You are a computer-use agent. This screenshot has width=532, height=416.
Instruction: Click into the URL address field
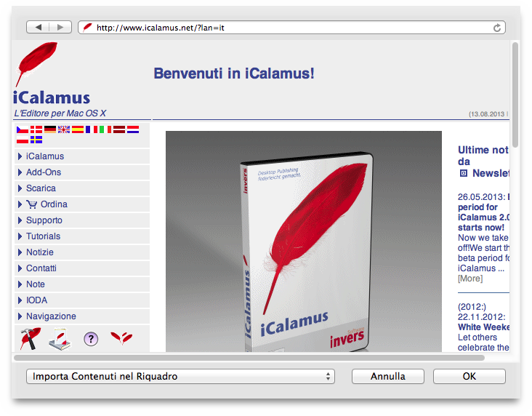(291, 28)
